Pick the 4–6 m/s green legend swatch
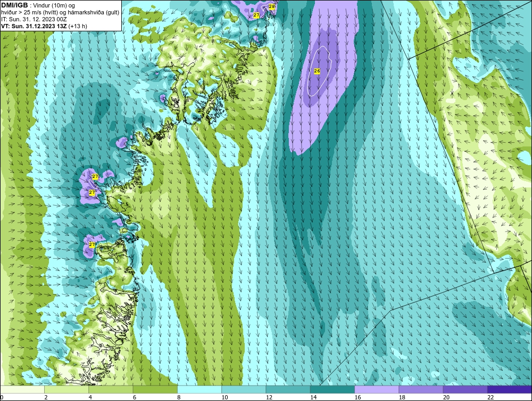 pos(111,389)
